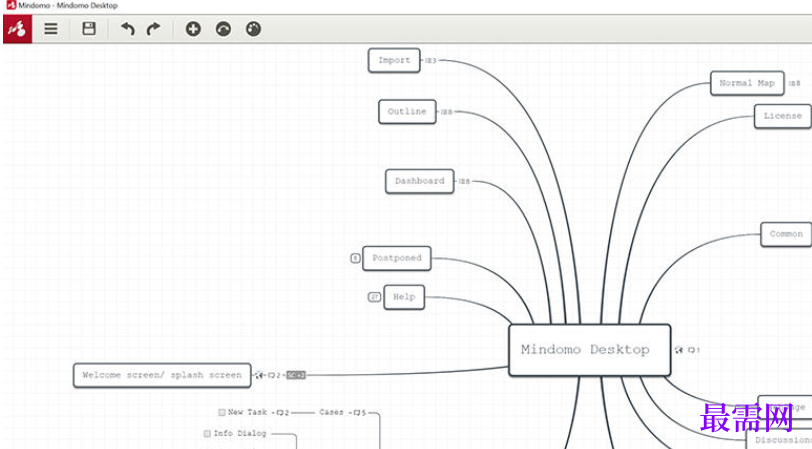Open comments on Welcome screen node
The image size is (812, 449).
click(271, 375)
